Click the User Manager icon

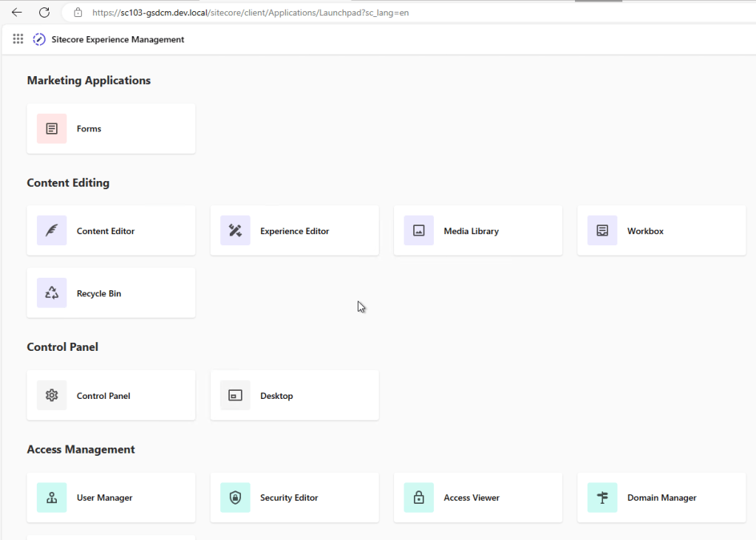click(52, 498)
